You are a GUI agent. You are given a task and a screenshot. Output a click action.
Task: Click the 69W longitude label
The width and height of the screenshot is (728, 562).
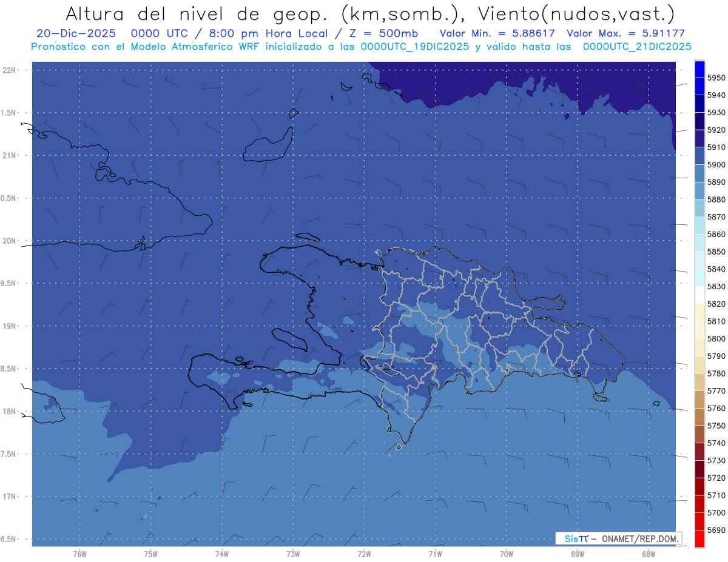578,554
